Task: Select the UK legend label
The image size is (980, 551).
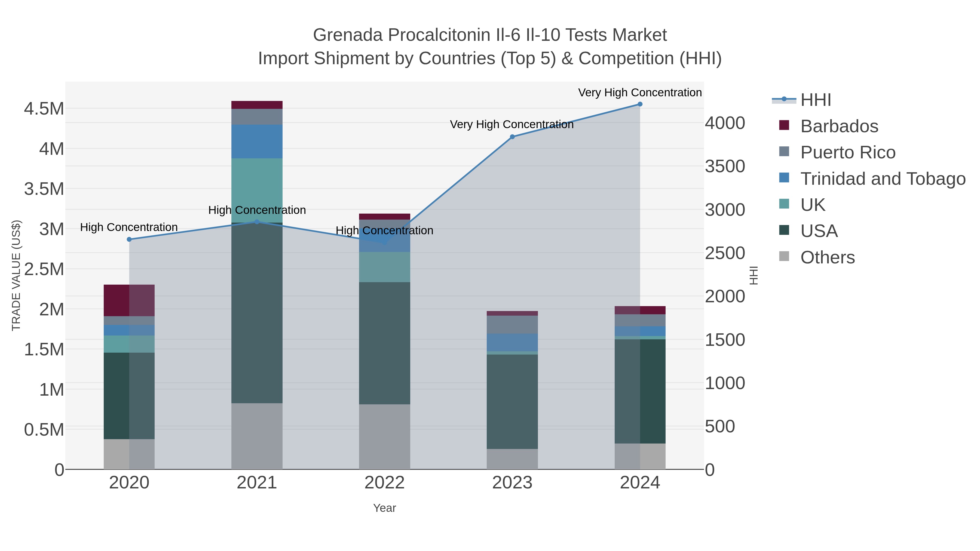Action: [813, 205]
